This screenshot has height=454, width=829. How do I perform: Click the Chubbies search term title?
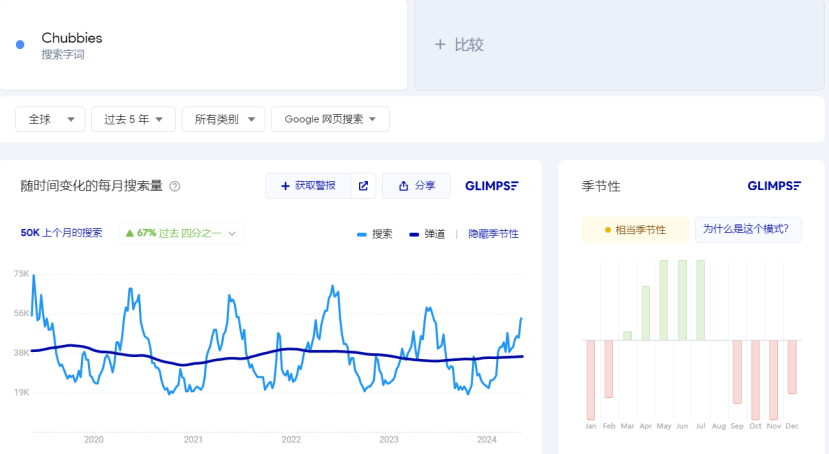tap(72, 38)
